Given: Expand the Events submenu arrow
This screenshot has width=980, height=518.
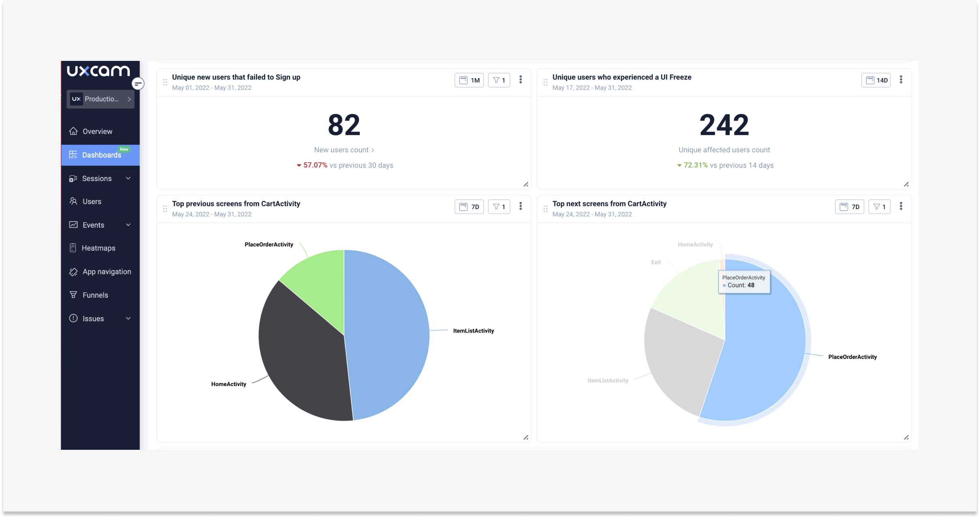Looking at the screenshot, I should [x=128, y=225].
